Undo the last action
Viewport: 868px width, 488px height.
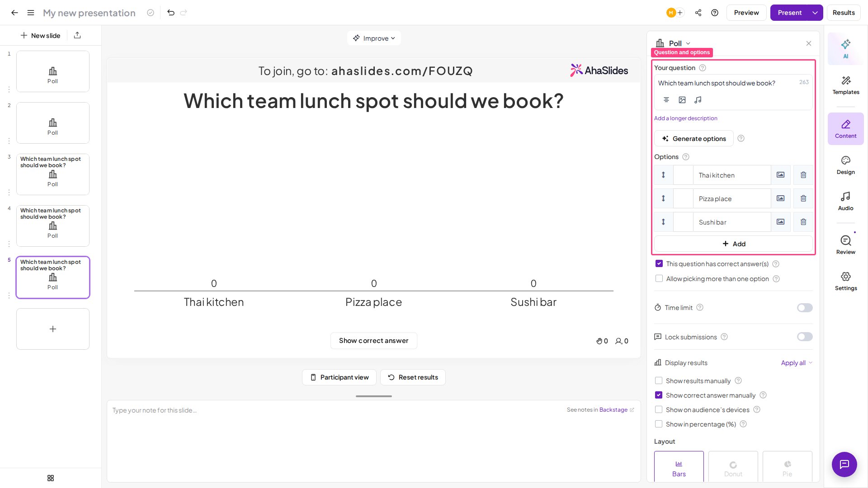(171, 13)
